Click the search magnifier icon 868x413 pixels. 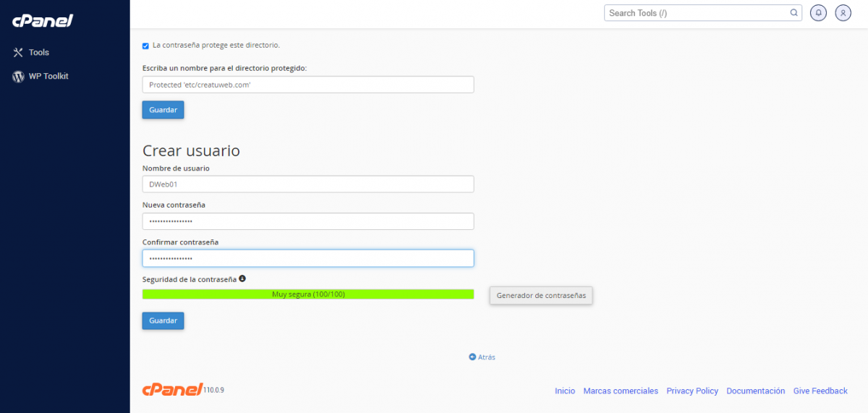tap(793, 13)
